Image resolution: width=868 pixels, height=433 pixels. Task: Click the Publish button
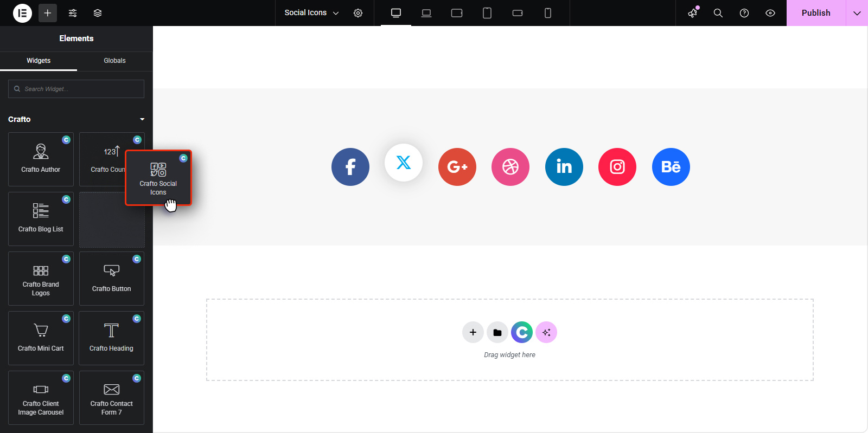coord(816,13)
